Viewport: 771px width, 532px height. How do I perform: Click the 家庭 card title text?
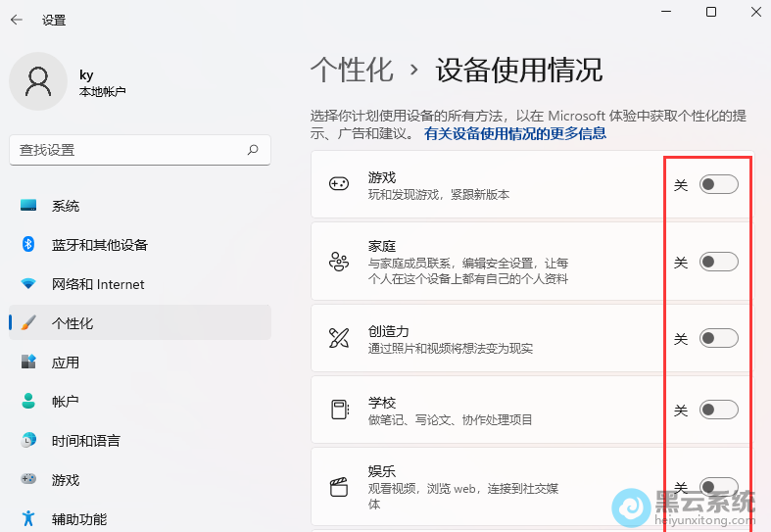pyautogui.click(x=382, y=246)
